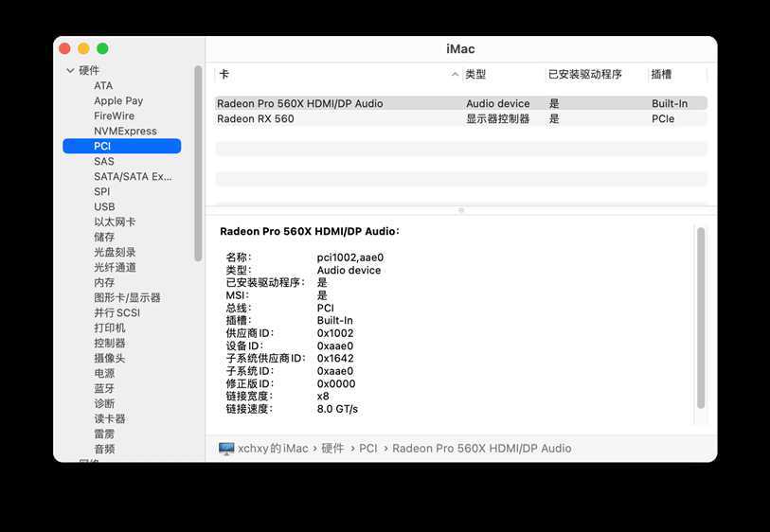This screenshot has width=770, height=532.
Task: Select 并行SCSI in the sidebar
Action: coord(116,312)
